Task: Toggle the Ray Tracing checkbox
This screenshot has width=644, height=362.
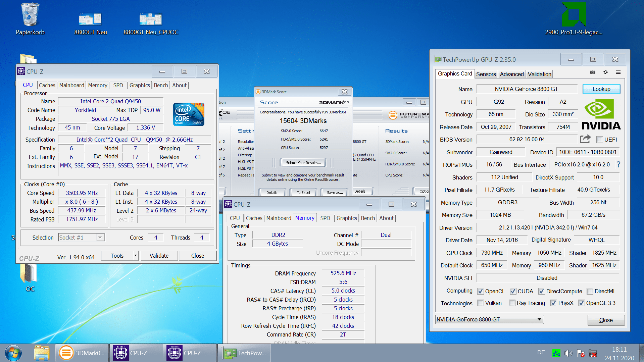Action: pos(512,303)
